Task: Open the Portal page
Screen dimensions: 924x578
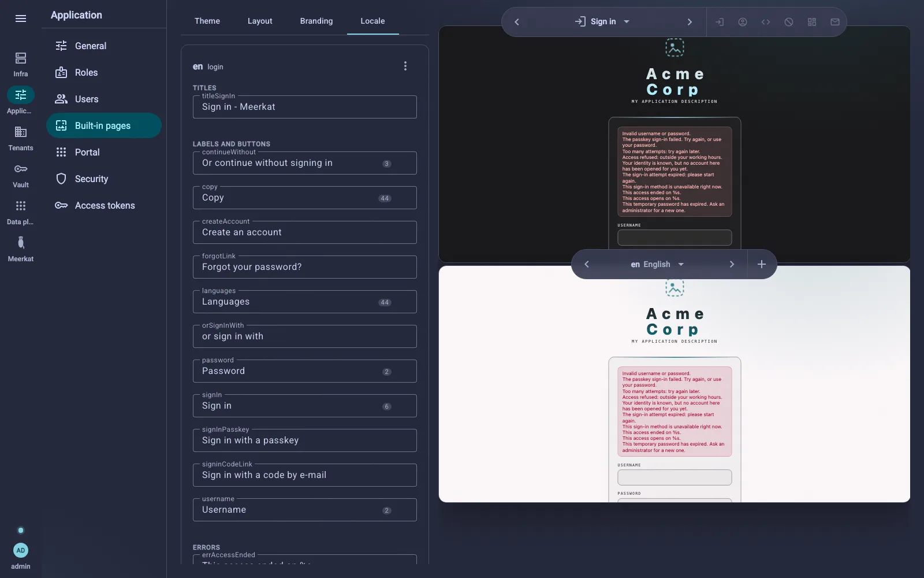Action: (x=104, y=152)
